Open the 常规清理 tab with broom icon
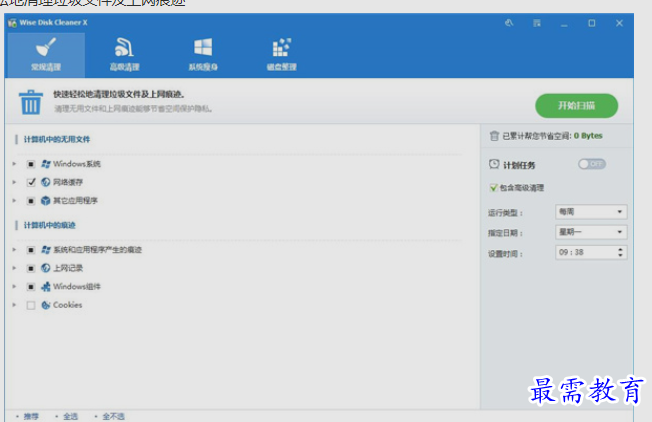Viewport: 652px width, 422px height. (46, 55)
